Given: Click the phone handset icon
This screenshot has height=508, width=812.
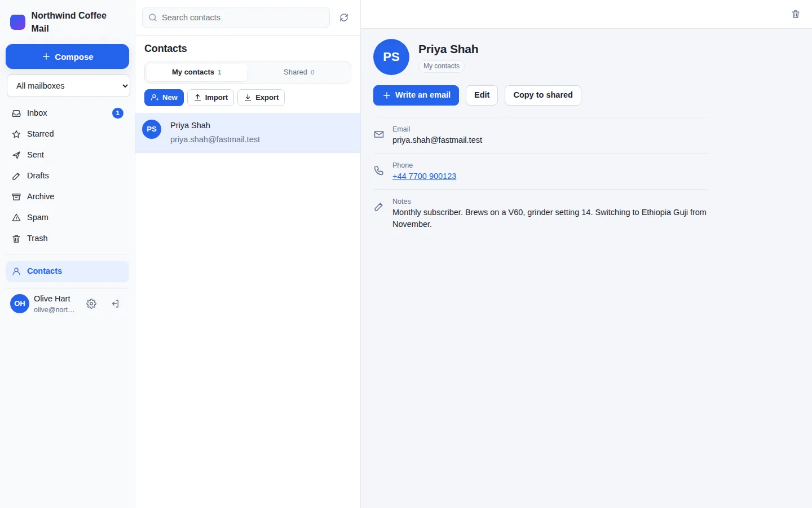Looking at the screenshot, I should (x=379, y=170).
